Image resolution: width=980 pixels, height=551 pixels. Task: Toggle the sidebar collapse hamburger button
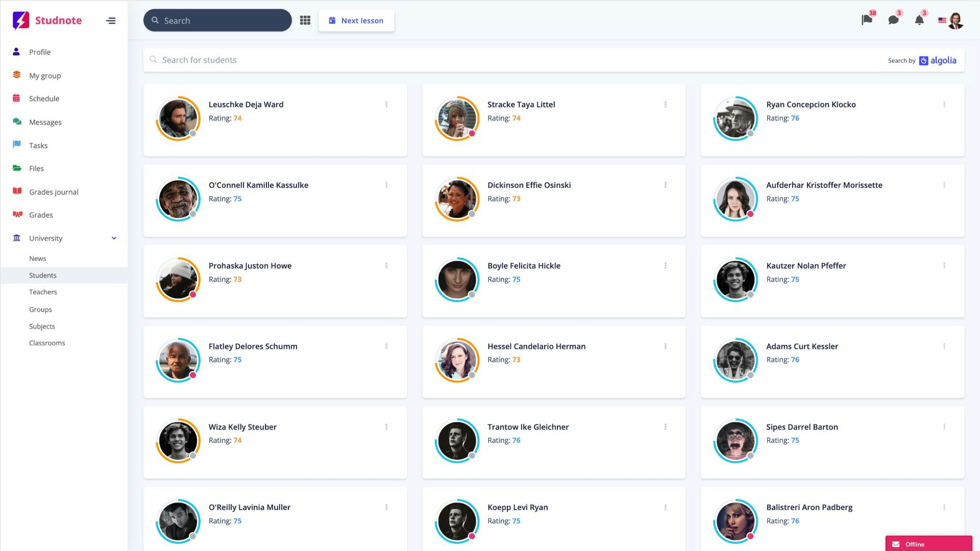click(111, 20)
